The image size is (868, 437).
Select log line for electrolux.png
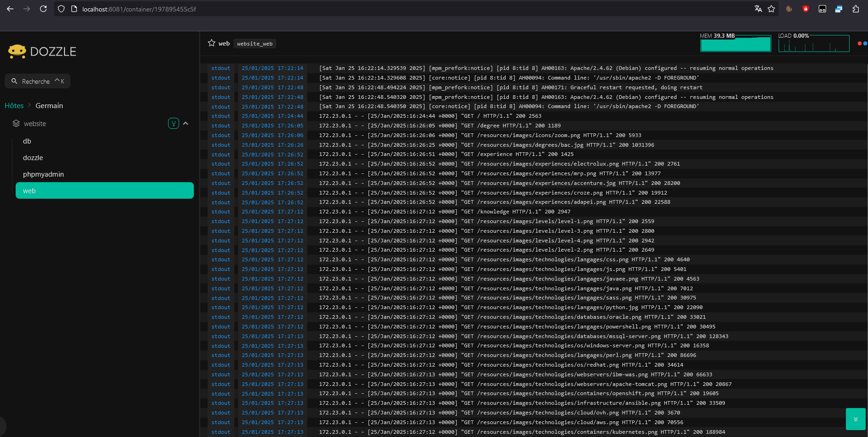coord(534,164)
